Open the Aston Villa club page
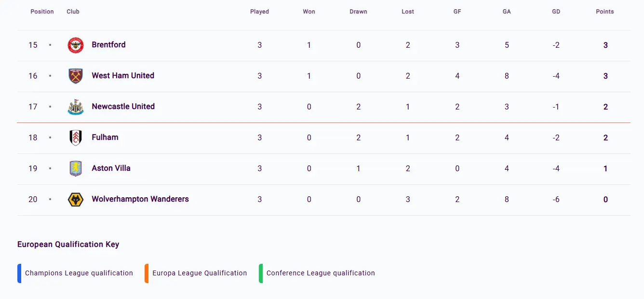Screen dimensions: 644x299 tap(111, 168)
